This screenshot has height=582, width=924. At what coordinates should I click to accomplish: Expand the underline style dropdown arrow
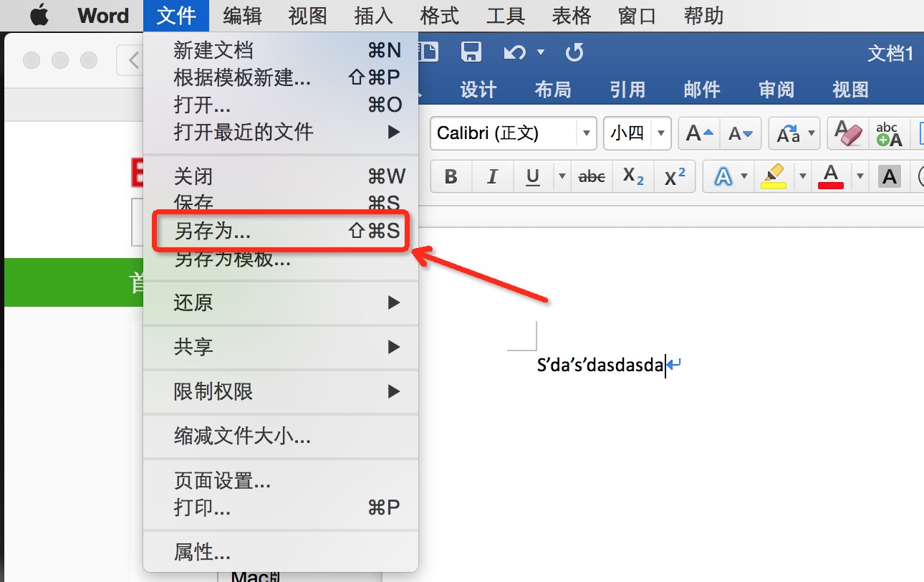[x=562, y=176]
